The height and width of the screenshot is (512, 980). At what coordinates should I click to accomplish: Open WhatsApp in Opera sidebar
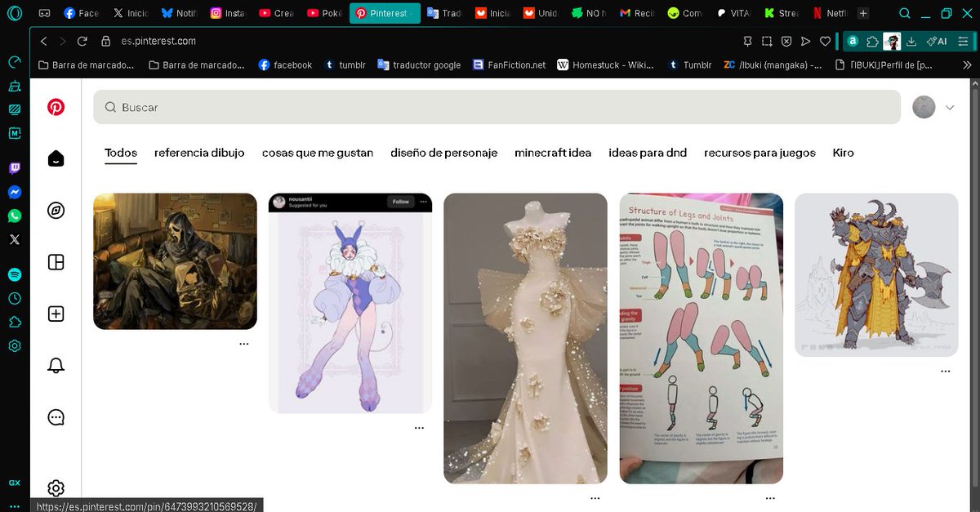point(15,216)
